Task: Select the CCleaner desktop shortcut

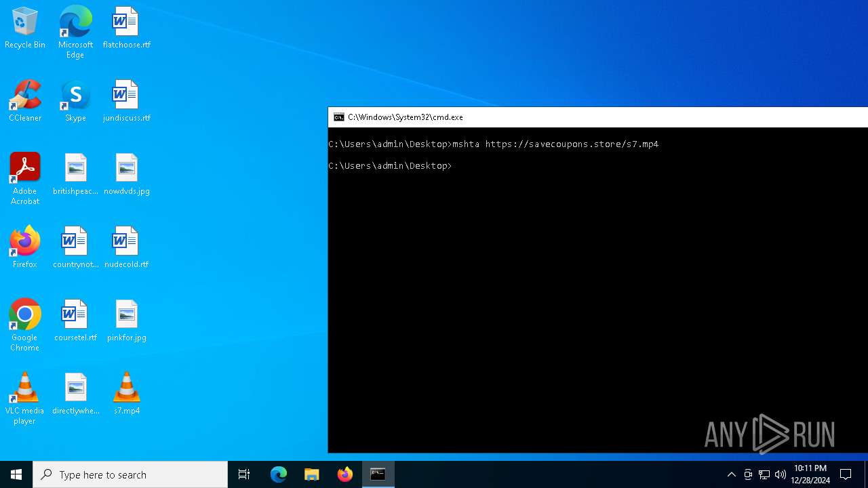Action: [25, 101]
